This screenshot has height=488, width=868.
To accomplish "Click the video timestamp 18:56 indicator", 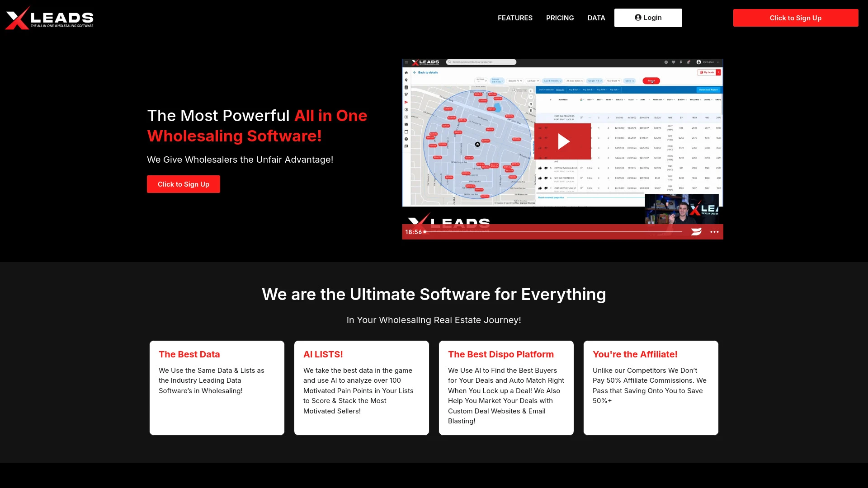I will 414,231.
